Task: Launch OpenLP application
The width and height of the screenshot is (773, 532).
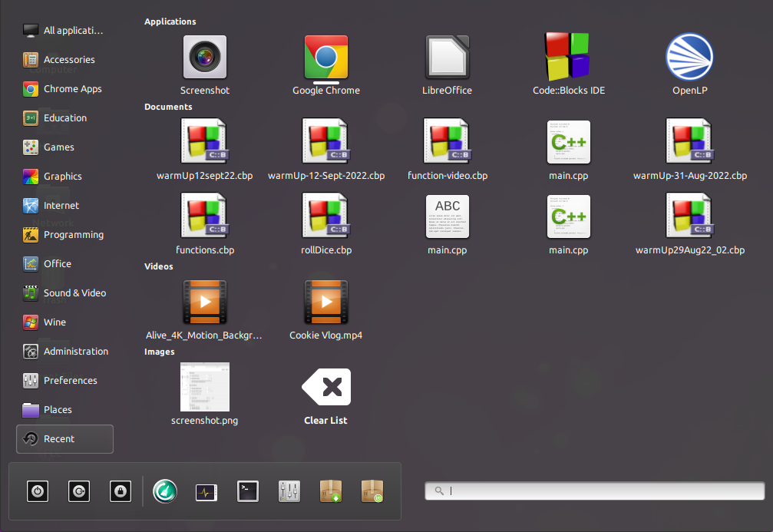Action: pos(689,64)
